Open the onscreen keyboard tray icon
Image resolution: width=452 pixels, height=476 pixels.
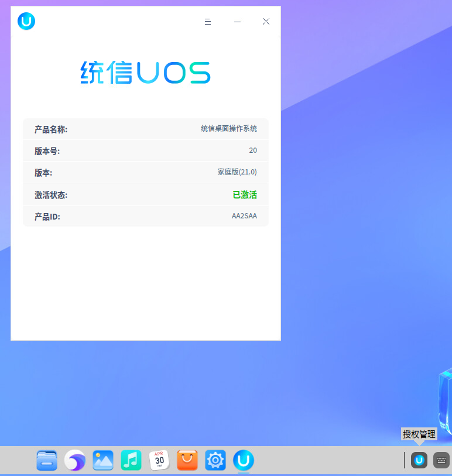coord(441,460)
